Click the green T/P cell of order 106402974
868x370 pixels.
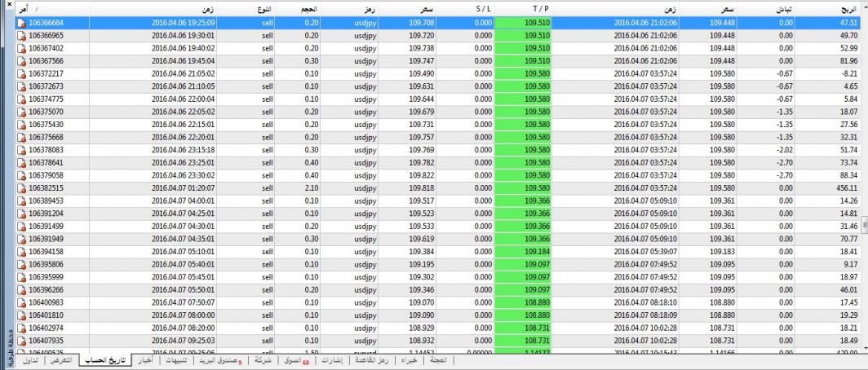523,328
